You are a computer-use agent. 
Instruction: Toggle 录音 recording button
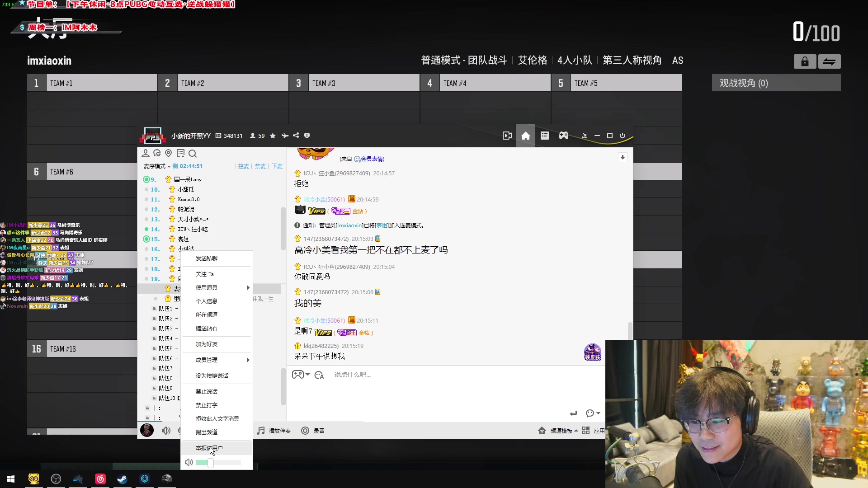(313, 431)
